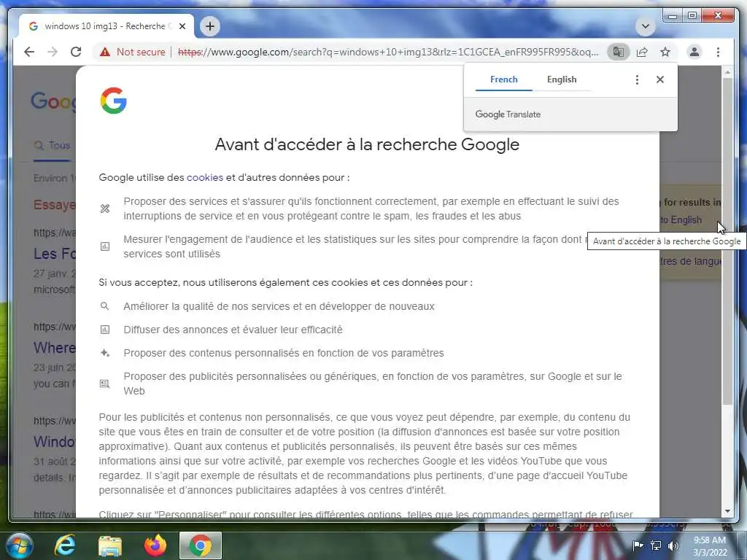Click the Chrome taskbar button
747x560 pixels.
[201, 545]
